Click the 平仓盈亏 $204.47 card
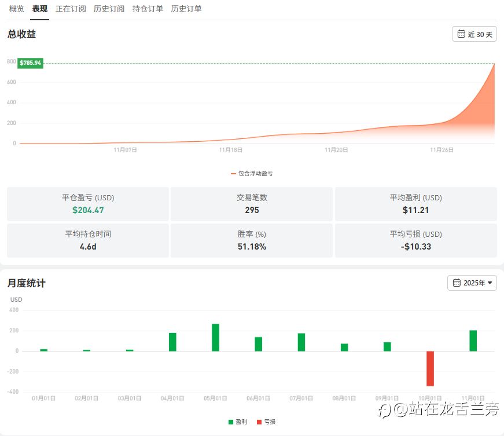The image size is (504, 436). (88, 204)
